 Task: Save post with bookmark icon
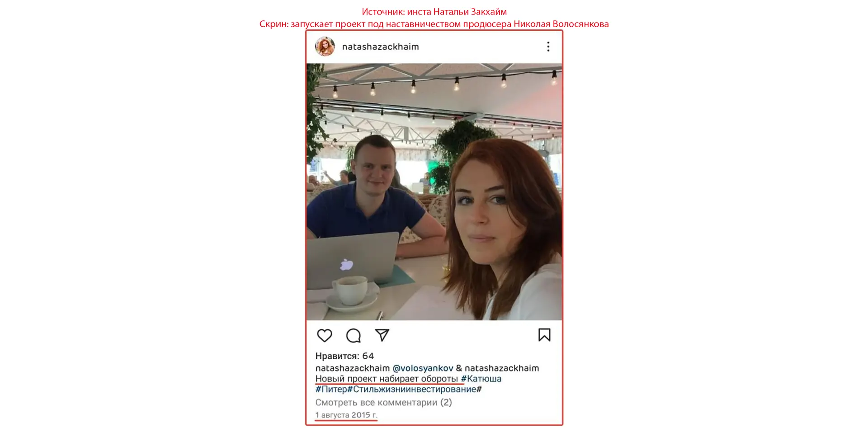(x=544, y=335)
